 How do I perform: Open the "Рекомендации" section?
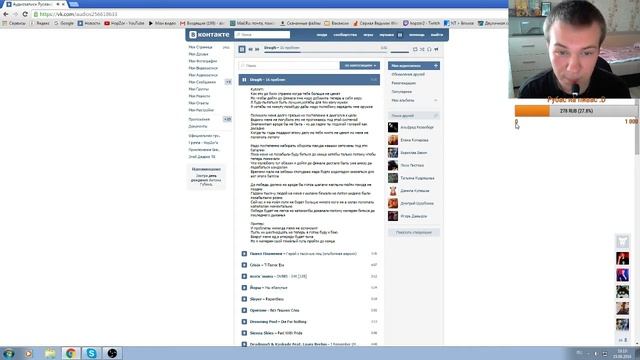(404, 83)
